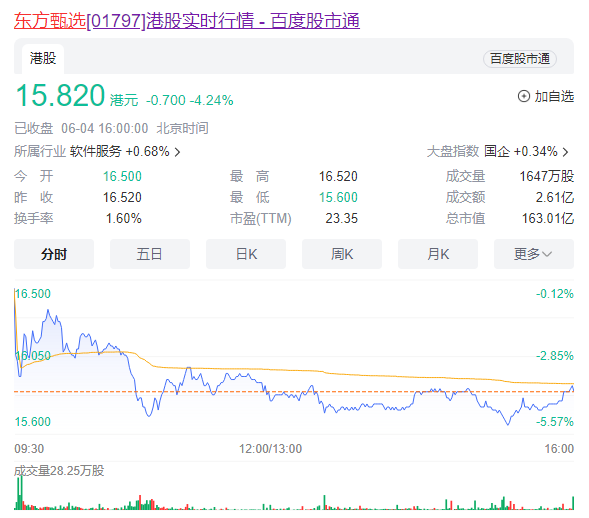Expand the 国企 index chevron arrow
This screenshot has width=589, height=518.
[x=565, y=152]
